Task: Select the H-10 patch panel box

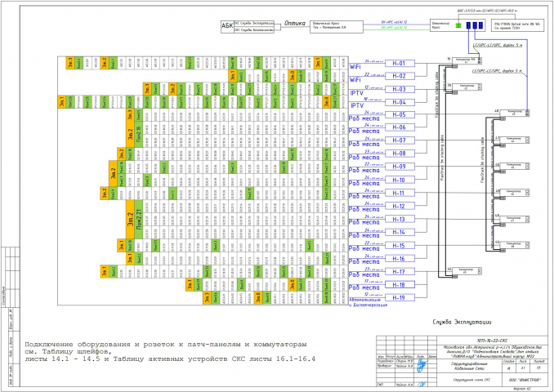Action: point(400,180)
